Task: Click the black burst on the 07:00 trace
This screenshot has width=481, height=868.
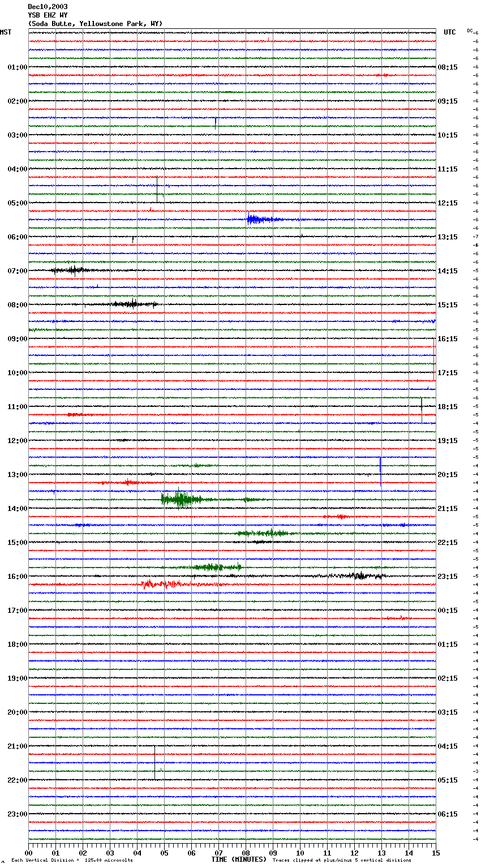Action: [71, 270]
